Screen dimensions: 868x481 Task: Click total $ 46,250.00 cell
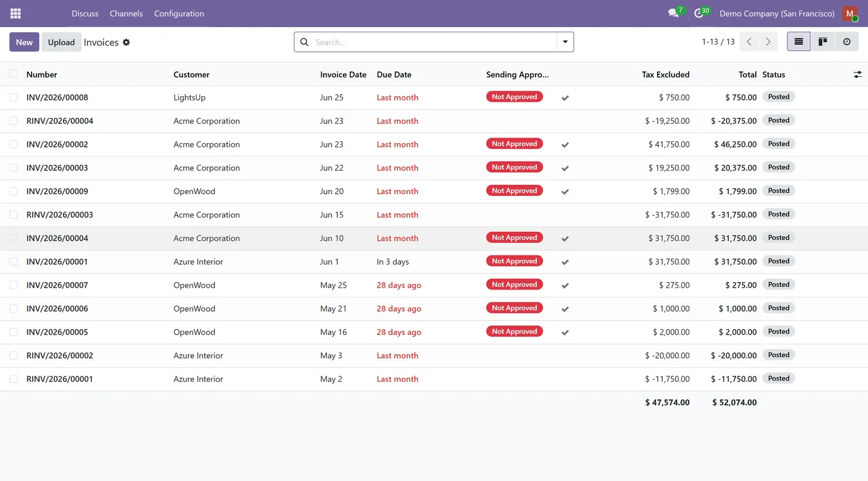point(735,144)
